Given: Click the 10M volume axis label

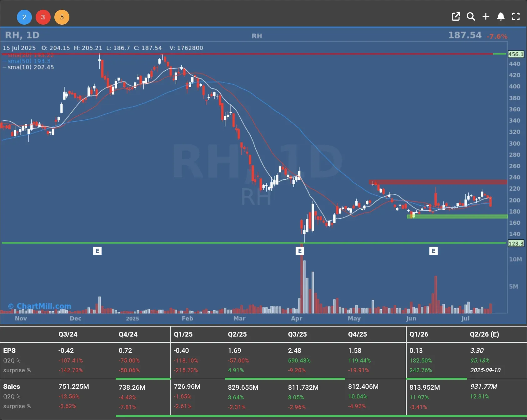Looking at the screenshot, I should tap(515, 259).
